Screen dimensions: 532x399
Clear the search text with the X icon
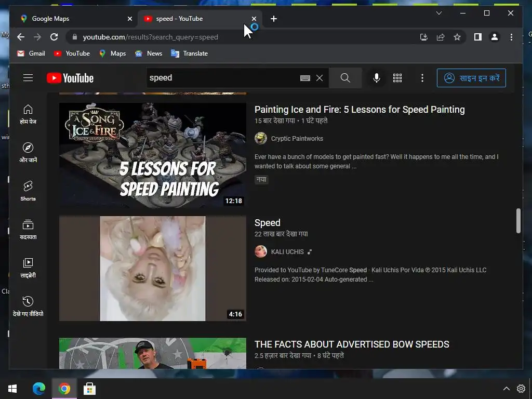[x=320, y=78]
